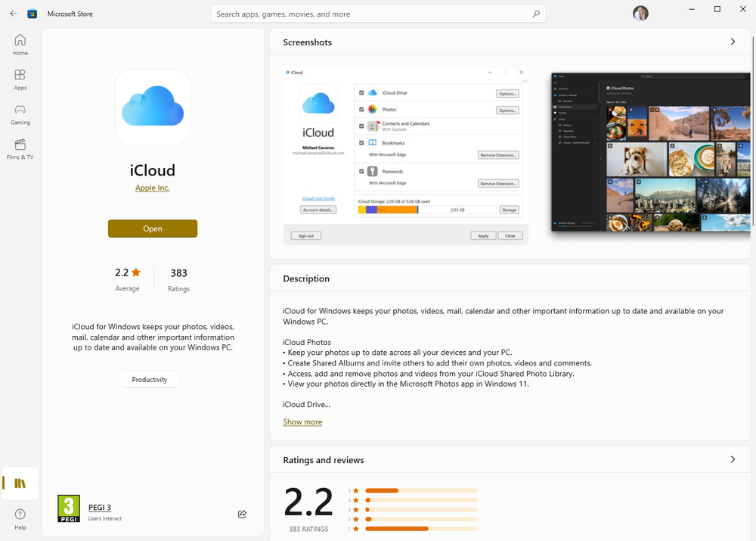Open the PEGI 3 rating link

pyautogui.click(x=100, y=507)
